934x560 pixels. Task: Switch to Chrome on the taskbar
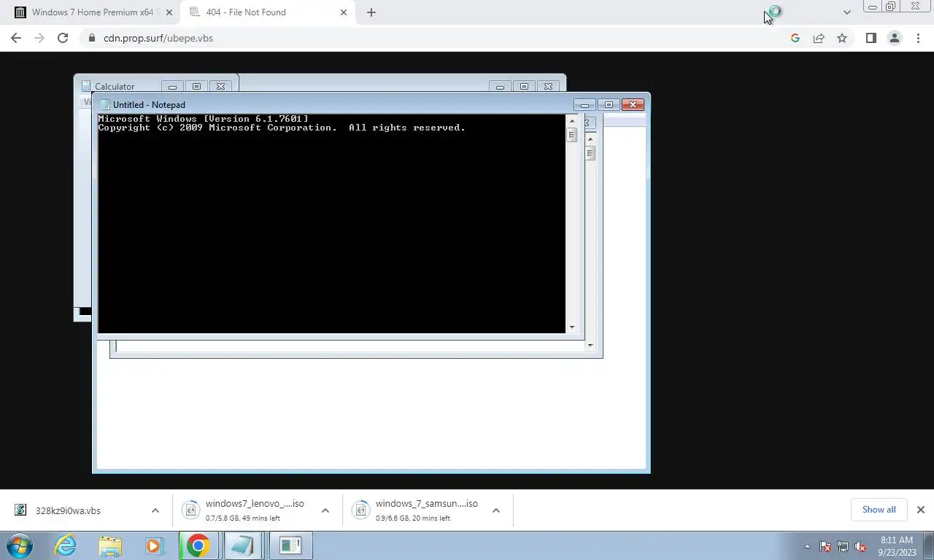[x=198, y=545]
